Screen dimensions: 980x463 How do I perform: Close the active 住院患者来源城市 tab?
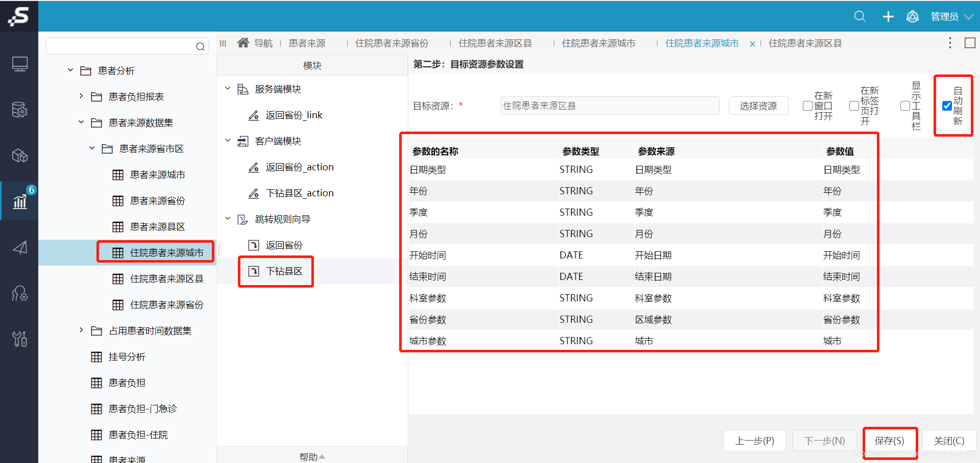pos(752,44)
